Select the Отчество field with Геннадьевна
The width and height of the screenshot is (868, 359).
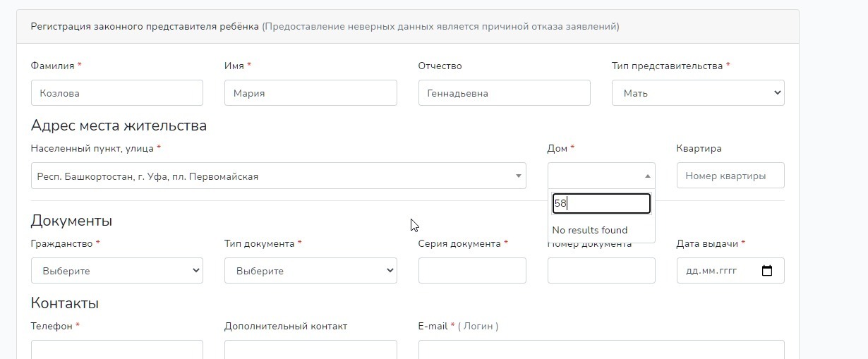pyautogui.click(x=504, y=93)
